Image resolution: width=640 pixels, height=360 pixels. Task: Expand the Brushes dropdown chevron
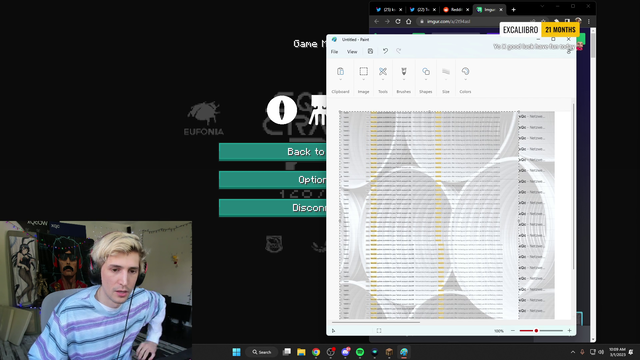(404, 80)
